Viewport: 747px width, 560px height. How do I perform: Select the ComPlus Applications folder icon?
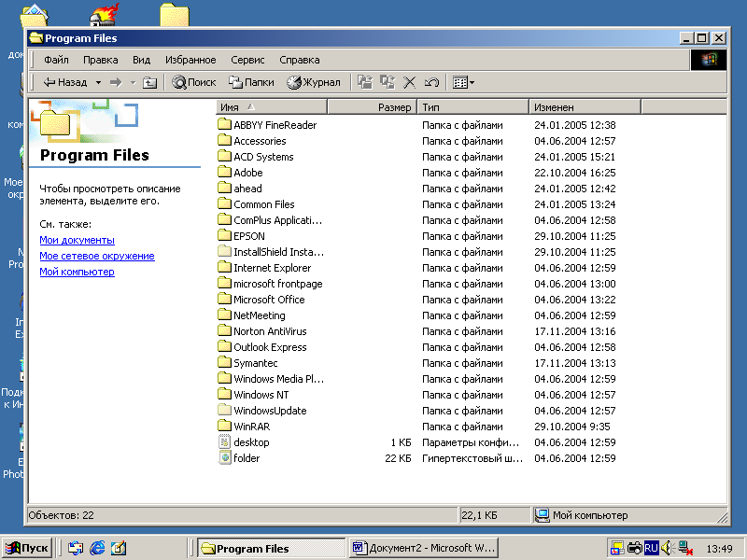[224, 220]
